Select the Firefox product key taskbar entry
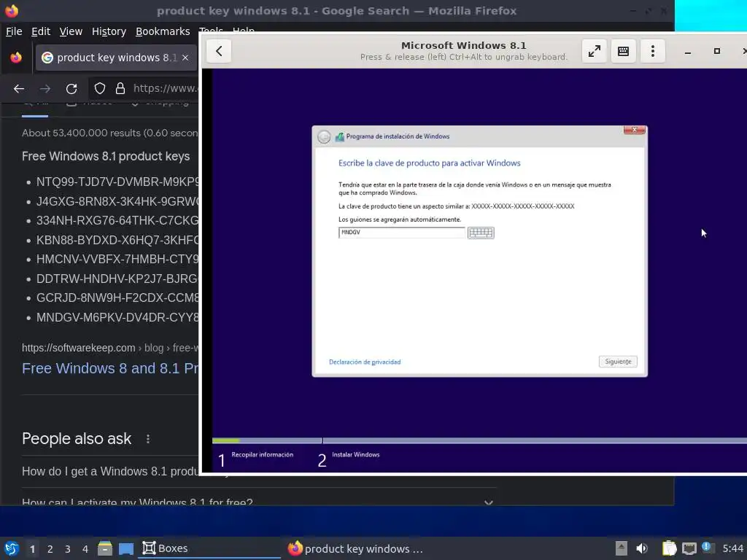 pyautogui.click(x=355, y=548)
